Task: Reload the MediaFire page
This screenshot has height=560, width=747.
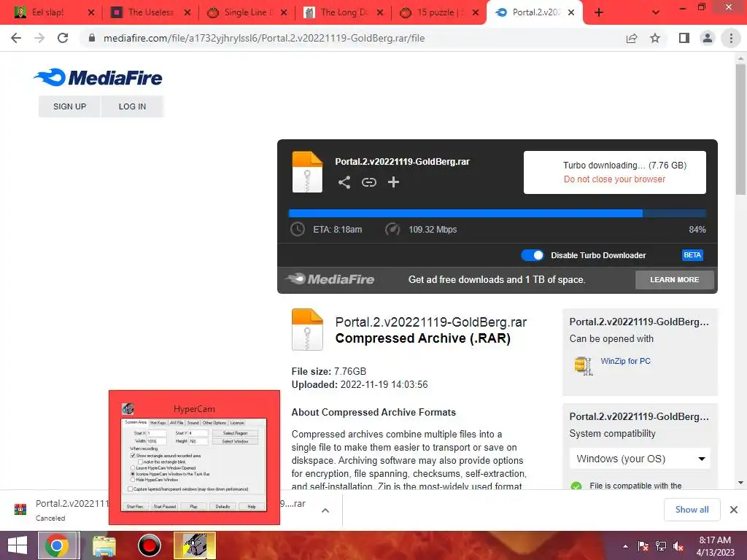Action: 63,38
